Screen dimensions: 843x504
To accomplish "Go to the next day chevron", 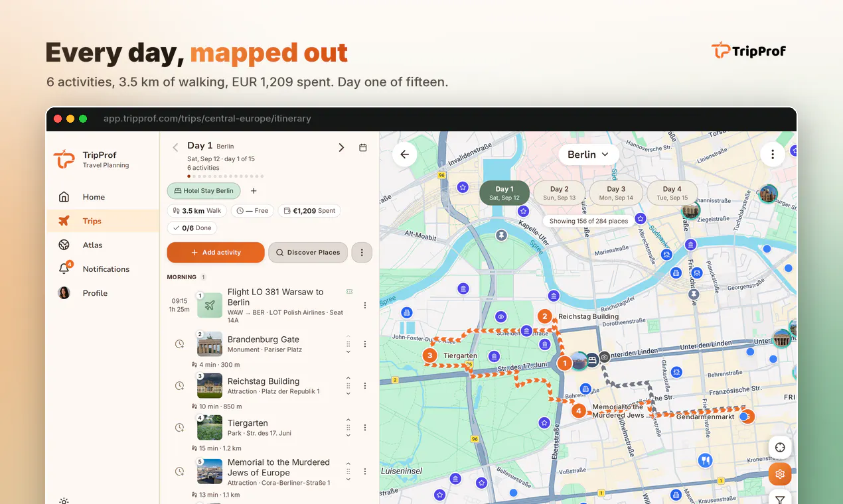I will [341, 147].
